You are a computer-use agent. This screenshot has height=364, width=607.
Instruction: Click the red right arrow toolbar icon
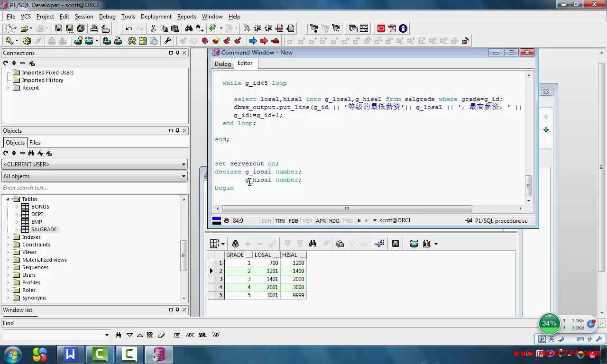point(264,41)
